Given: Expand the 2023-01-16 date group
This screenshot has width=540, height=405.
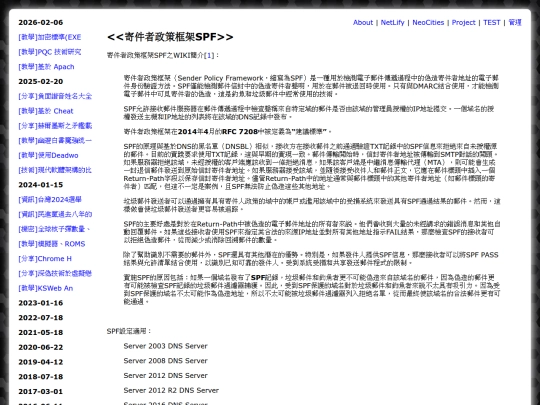Looking at the screenshot, I should click(41, 303).
